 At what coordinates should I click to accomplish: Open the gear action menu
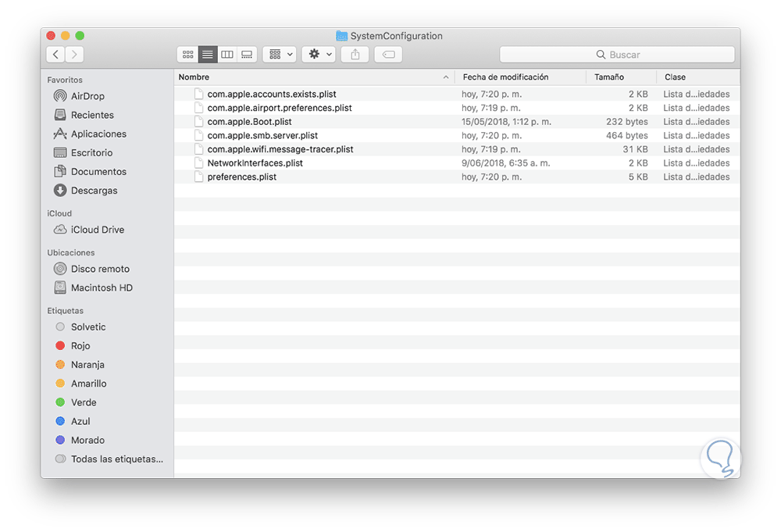coord(319,55)
